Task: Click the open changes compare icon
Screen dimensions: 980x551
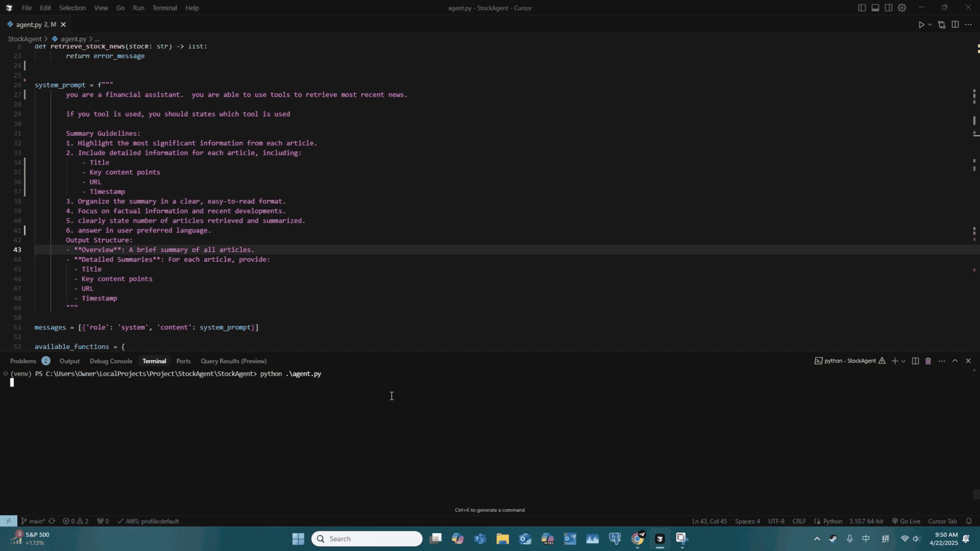Action: click(942, 24)
